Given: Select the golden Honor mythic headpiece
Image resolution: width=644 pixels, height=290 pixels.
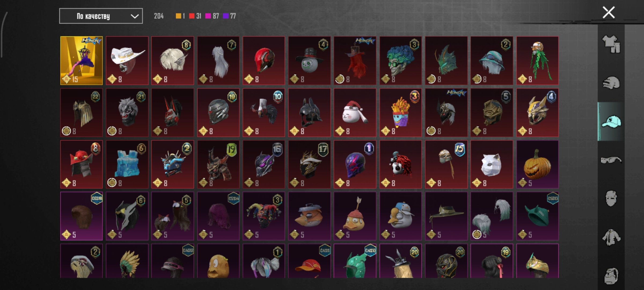Looking at the screenshot, I should coord(81,61).
